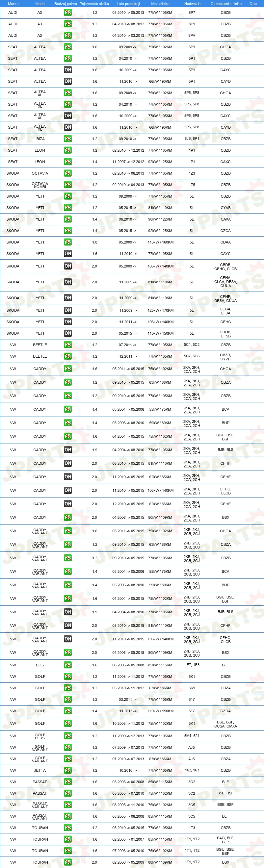Click the petrol icon in the AUDI A3 8P7 row
Viewport: 264px width, 868px height.
coord(68,12)
